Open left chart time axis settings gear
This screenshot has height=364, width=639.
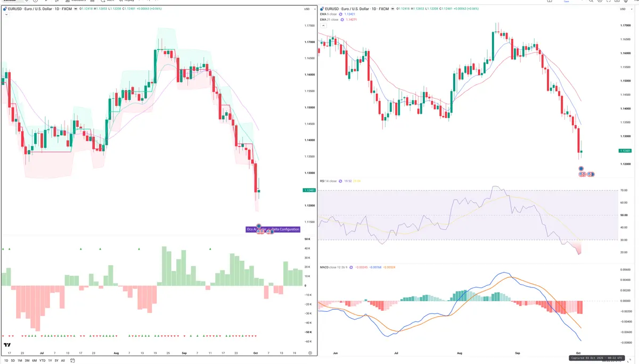tap(309, 353)
